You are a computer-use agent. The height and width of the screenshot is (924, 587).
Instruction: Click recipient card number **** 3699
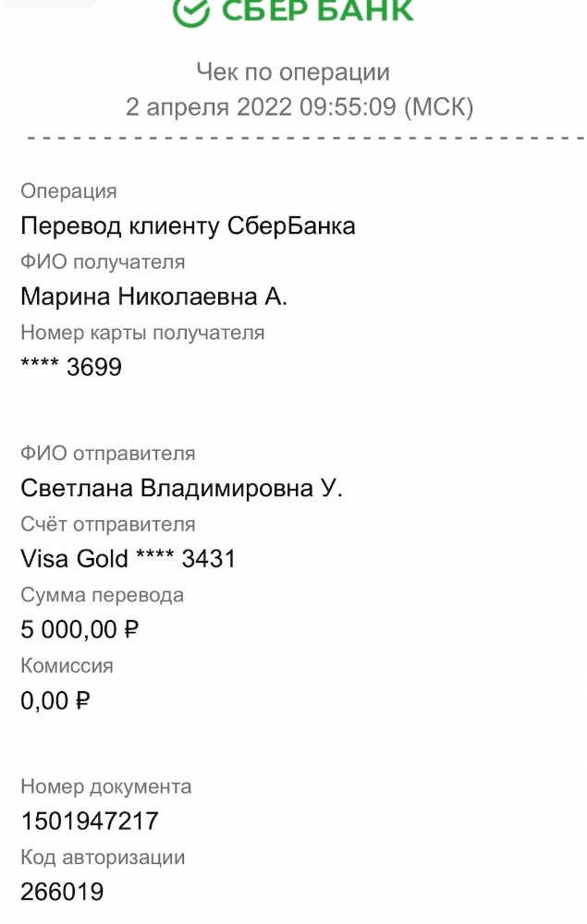(71, 368)
